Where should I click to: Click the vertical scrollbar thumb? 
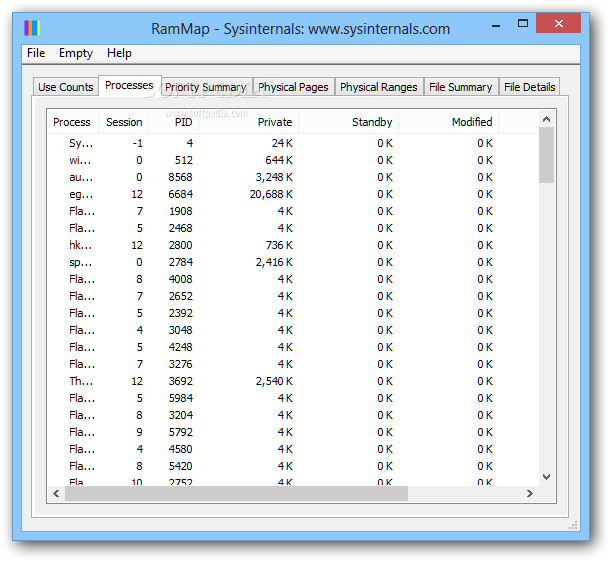[x=546, y=155]
